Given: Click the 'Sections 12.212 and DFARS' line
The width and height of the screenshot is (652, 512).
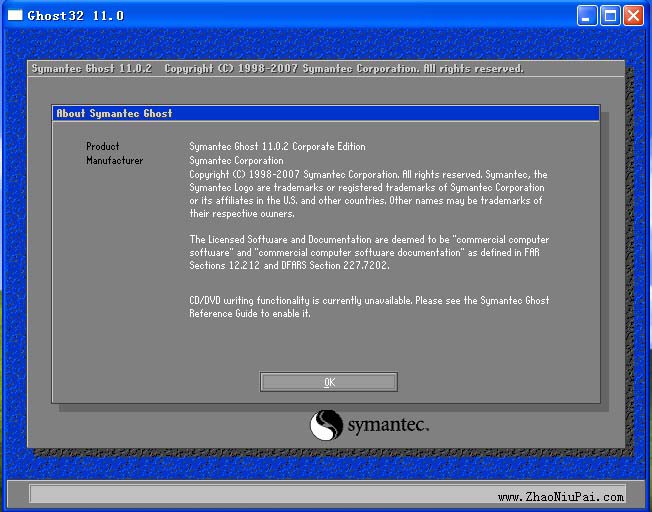Looking at the screenshot, I should (289, 265).
